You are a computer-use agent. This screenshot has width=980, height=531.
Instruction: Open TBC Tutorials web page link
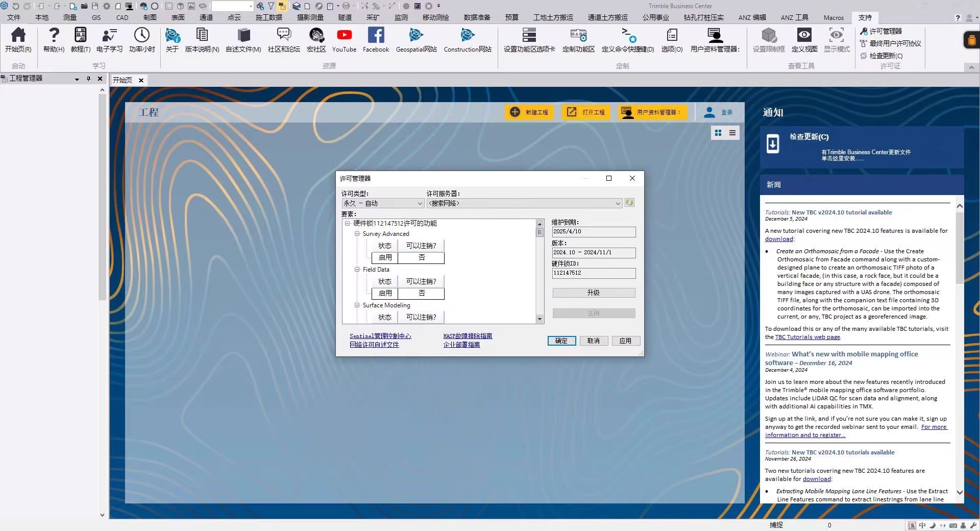tap(807, 337)
